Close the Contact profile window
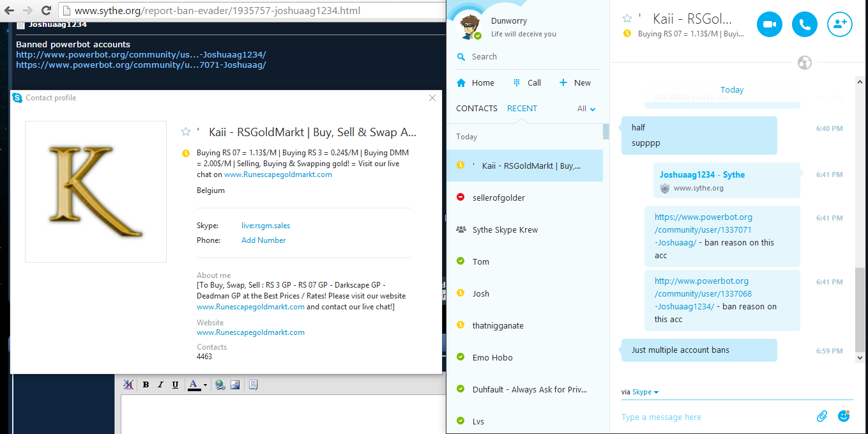The width and height of the screenshot is (868, 434). 432,98
